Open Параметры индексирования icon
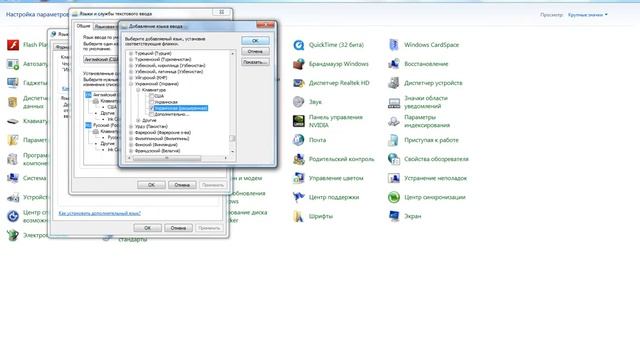Screen dimensions: 640x360 pos(394,121)
